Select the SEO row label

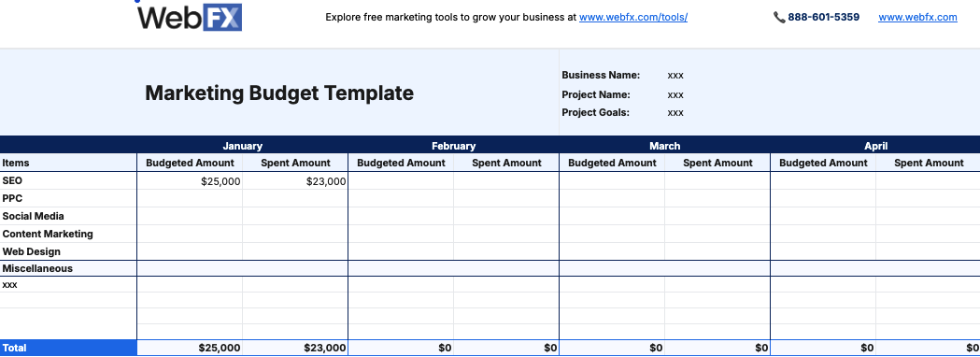pos(12,180)
